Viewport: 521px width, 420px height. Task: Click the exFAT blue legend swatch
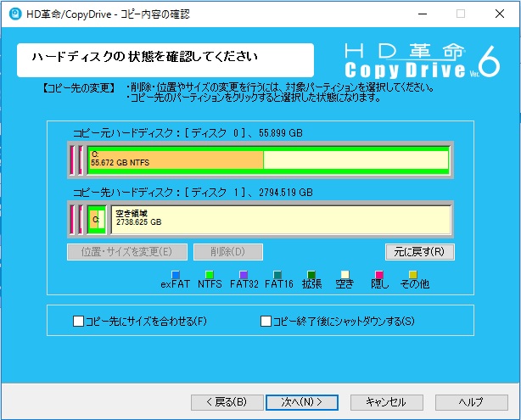point(176,275)
